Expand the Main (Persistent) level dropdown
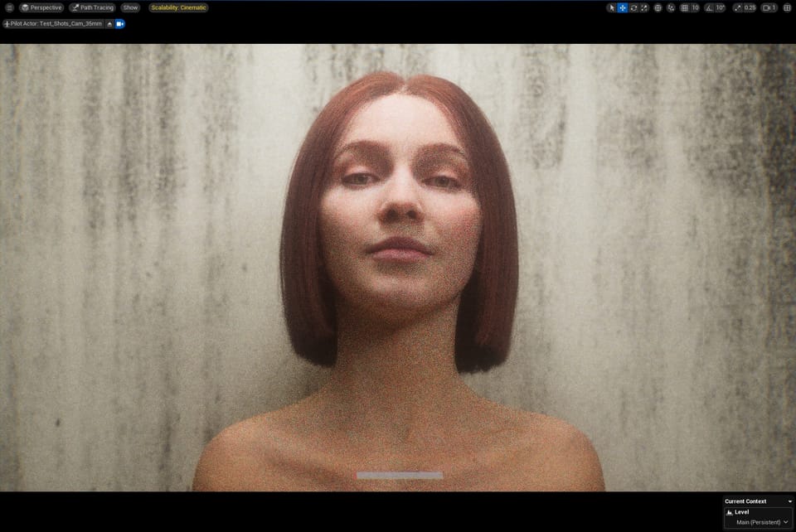Screen dimensions: 796x532 pyautogui.click(x=761, y=522)
